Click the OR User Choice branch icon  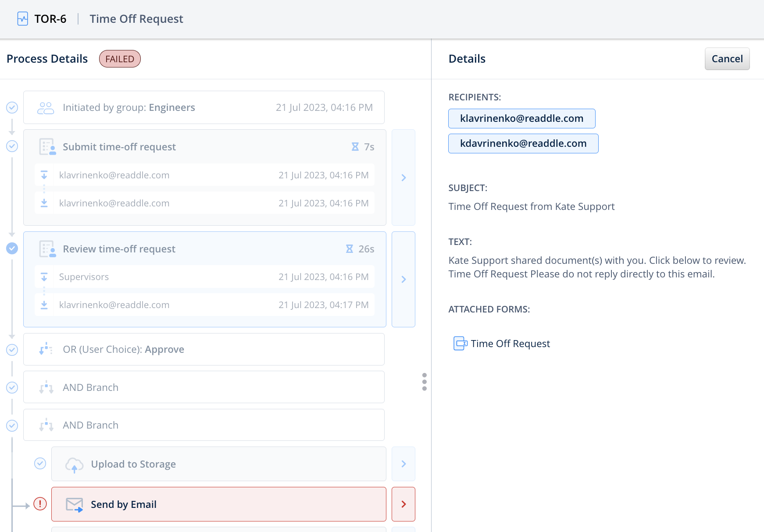coord(46,349)
